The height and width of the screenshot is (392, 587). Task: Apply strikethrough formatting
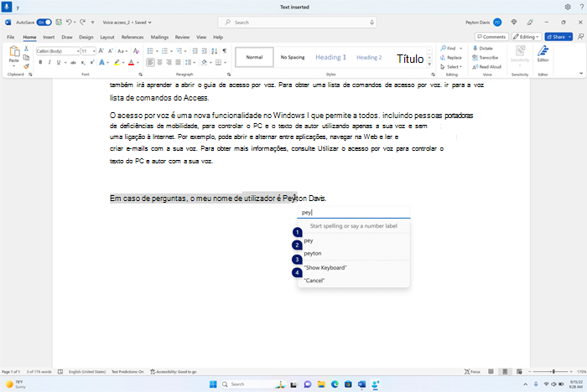point(74,63)
